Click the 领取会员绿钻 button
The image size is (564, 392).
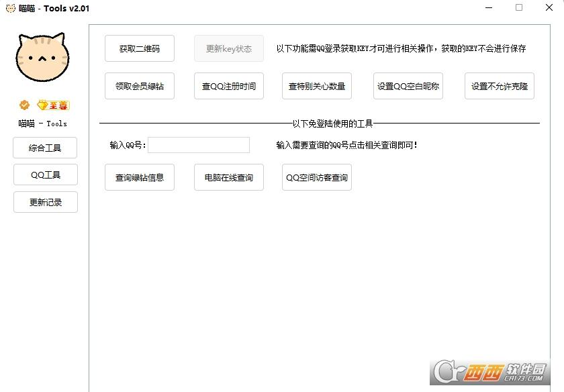(140, 86)
